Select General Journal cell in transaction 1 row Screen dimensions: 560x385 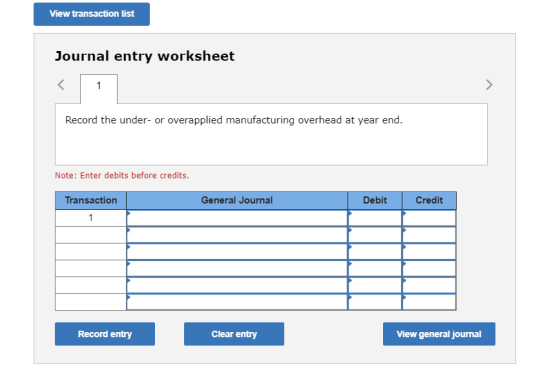(237, 218)
